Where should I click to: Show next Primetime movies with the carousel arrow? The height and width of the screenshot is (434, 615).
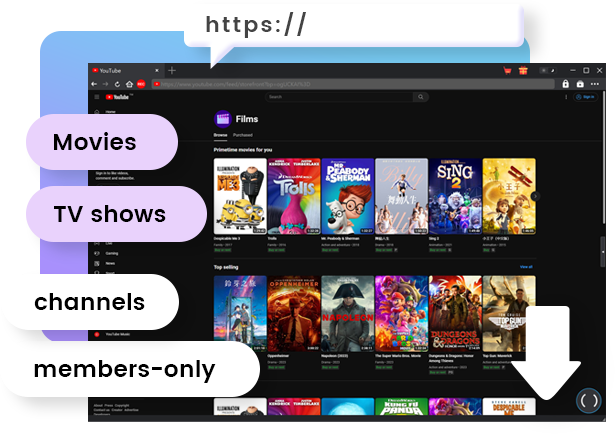point(535,196)
